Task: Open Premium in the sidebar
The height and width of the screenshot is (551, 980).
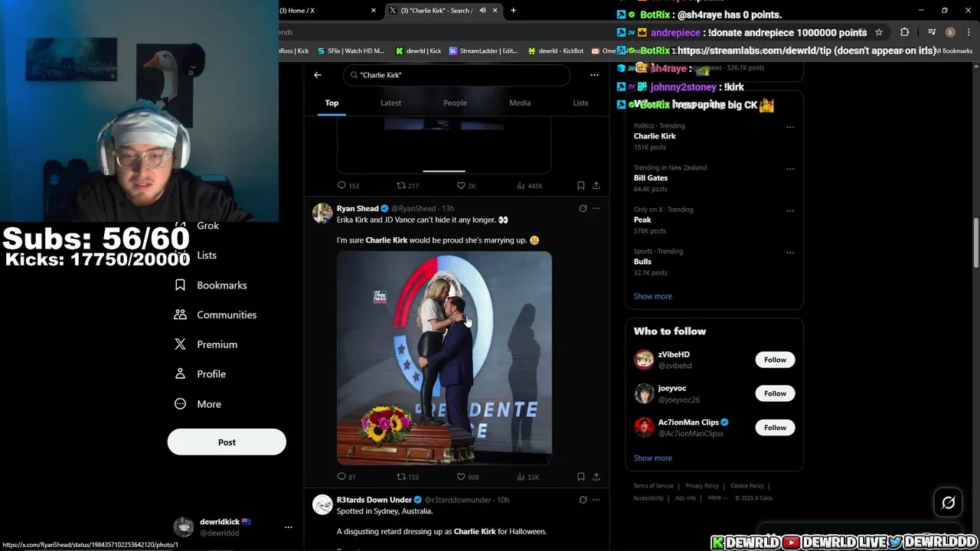Action: tap(207, 344)
